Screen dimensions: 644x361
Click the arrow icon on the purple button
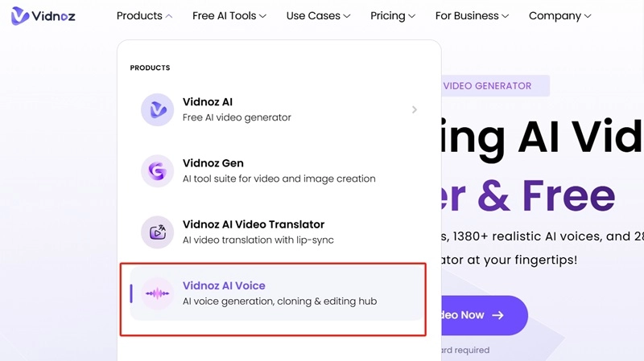pyautogui.click(x=497, y=315)
